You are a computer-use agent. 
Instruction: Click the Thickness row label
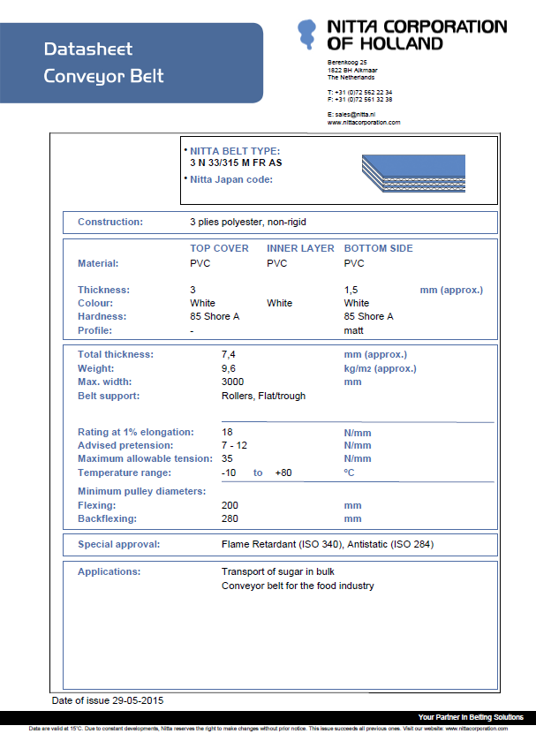click(x=103, y=290)
